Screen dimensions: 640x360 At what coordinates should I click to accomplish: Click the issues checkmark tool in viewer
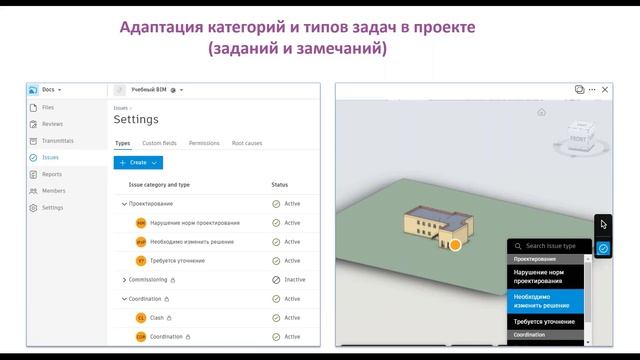click(603, 248)
